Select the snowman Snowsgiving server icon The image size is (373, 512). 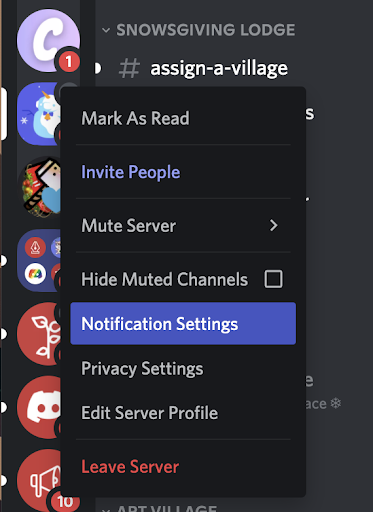38,114
